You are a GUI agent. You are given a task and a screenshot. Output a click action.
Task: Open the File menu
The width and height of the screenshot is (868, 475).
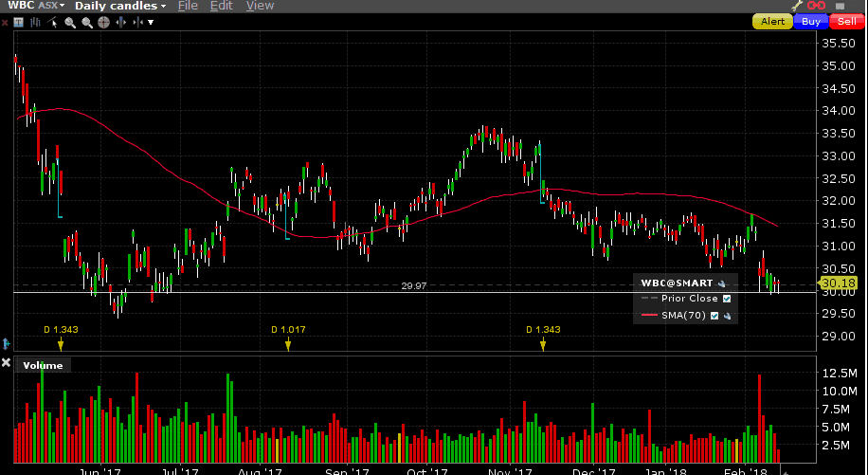click(188, 6)
